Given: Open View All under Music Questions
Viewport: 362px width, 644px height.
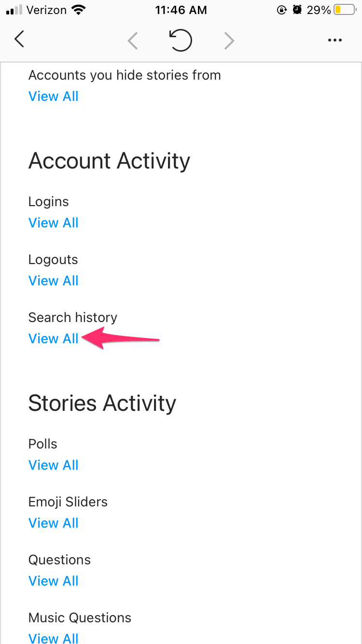Looking at the screenshot, I should click(54, 638).
